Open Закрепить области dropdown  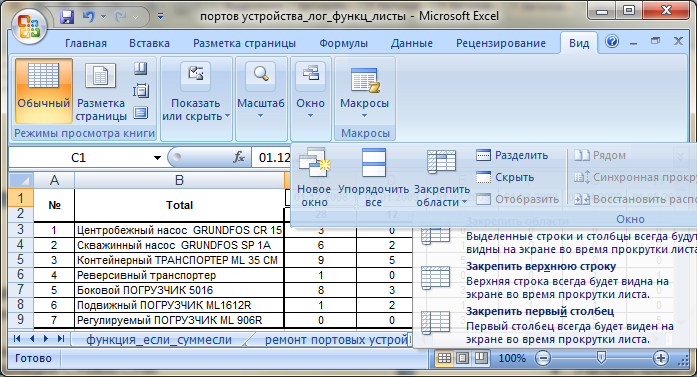click(x=441, y=178)
